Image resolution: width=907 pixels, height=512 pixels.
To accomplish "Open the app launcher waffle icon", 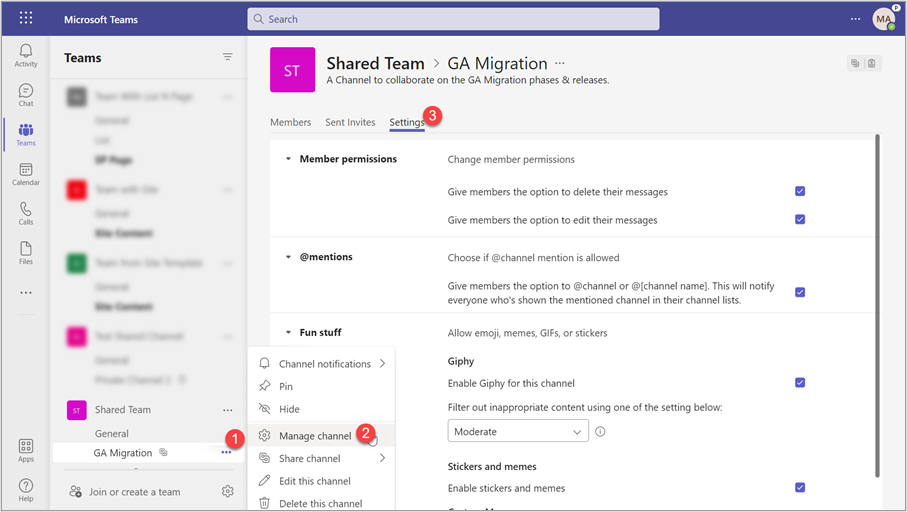I will 26,19.
